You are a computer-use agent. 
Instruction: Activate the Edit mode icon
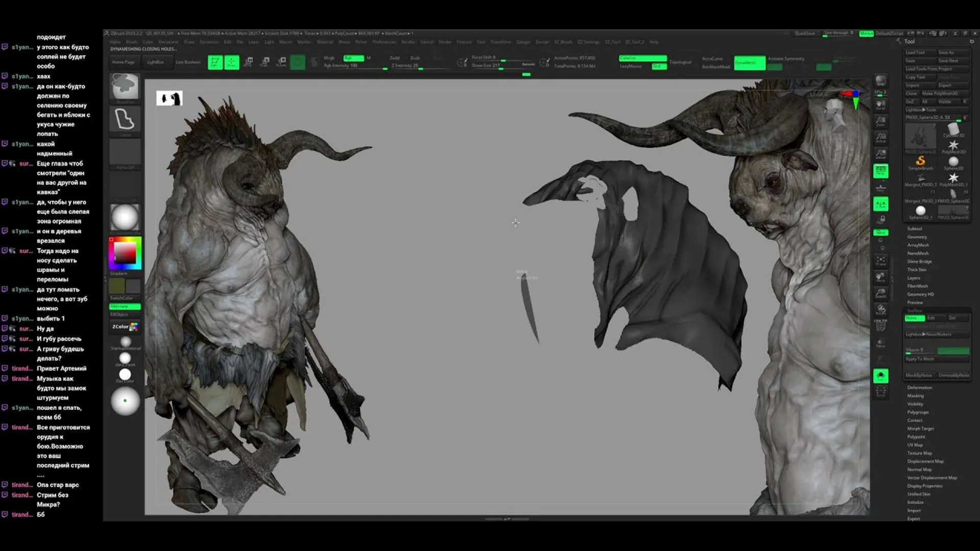tap(215, 63)
